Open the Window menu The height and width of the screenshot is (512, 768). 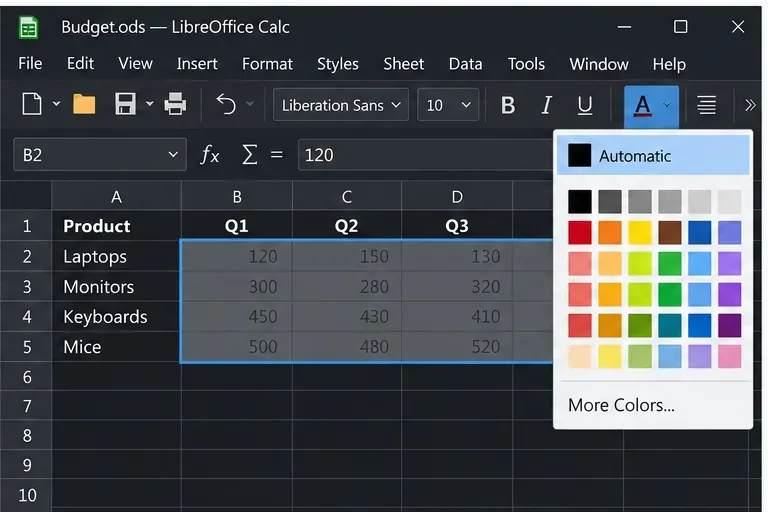click(x=599, y=64)
